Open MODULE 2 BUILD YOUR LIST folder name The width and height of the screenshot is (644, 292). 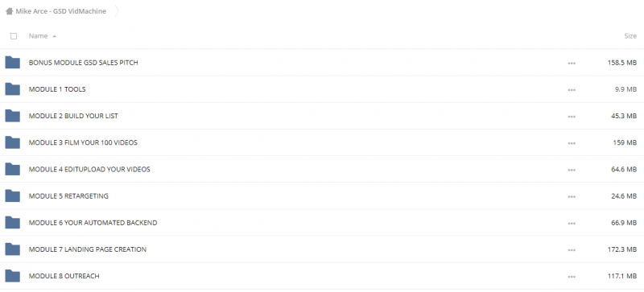click(73, 116)
